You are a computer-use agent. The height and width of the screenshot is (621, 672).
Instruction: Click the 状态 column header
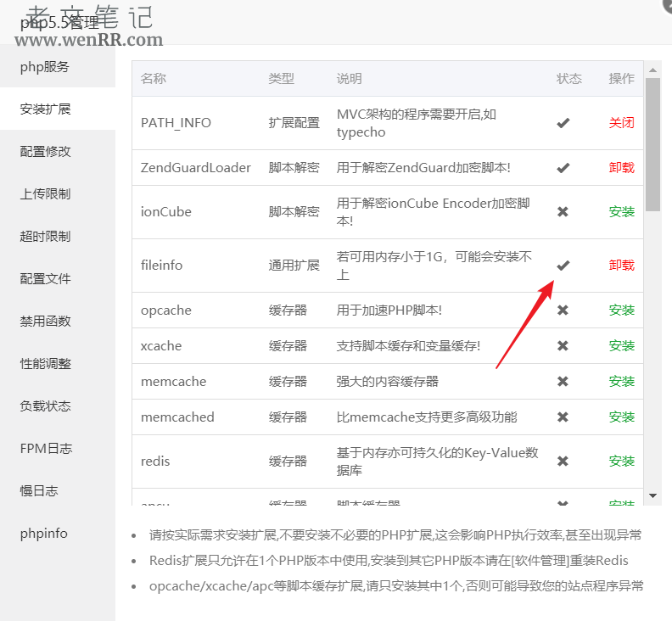(568, 78)
